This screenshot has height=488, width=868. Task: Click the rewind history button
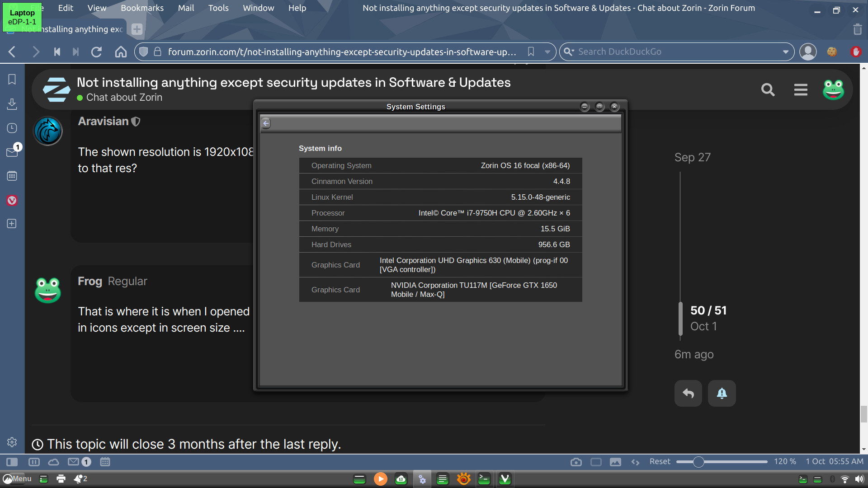click(x=57, y=52)
